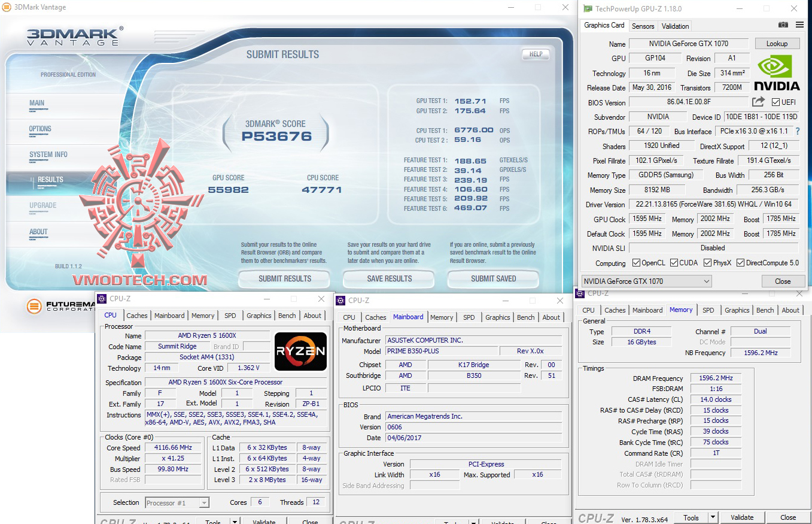Click the 3DMark Vantage title bar logo

[x=6, y=7]
